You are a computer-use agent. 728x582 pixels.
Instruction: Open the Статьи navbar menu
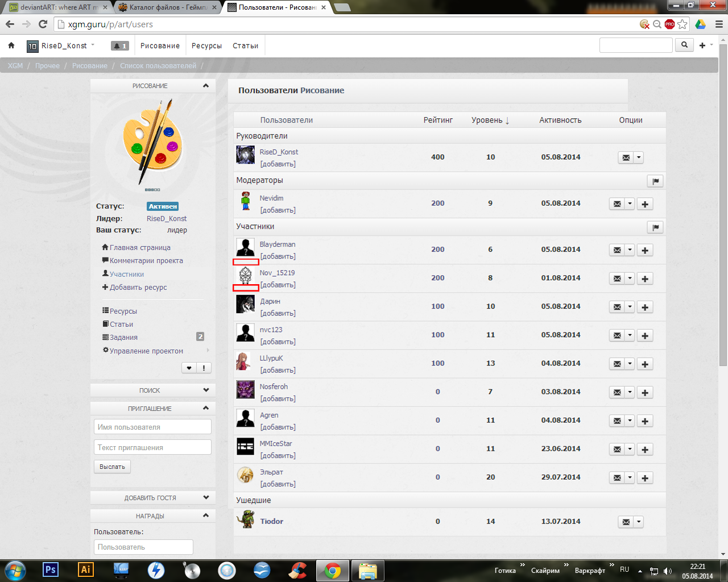point(245,46)
